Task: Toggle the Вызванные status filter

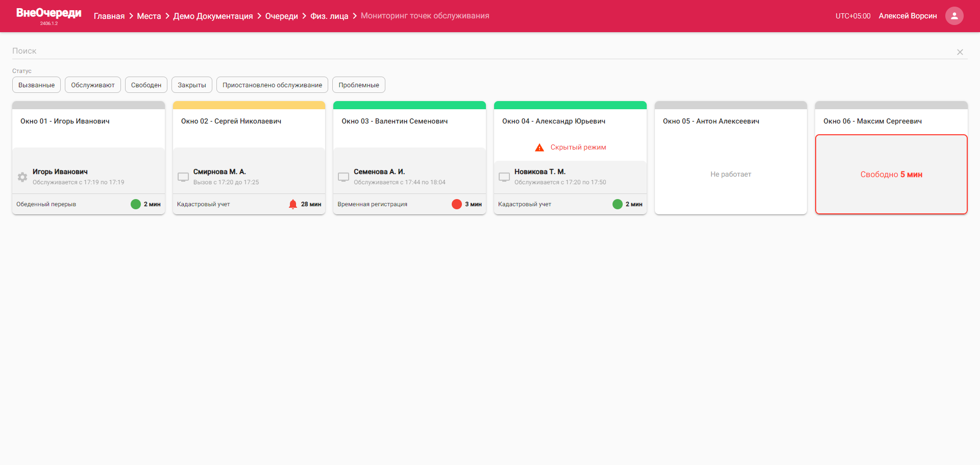Action: click(36, 85)
